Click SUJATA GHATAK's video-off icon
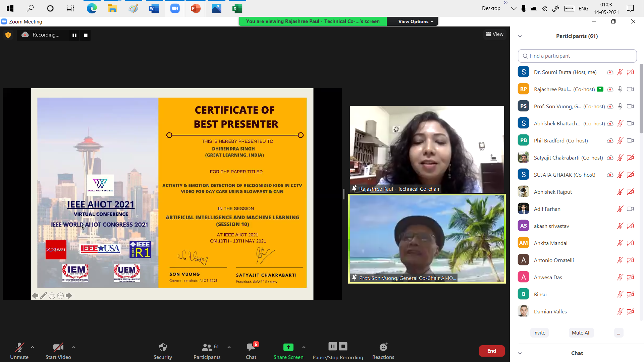This screenshot has height=362, width=644. tap(631, 175)
